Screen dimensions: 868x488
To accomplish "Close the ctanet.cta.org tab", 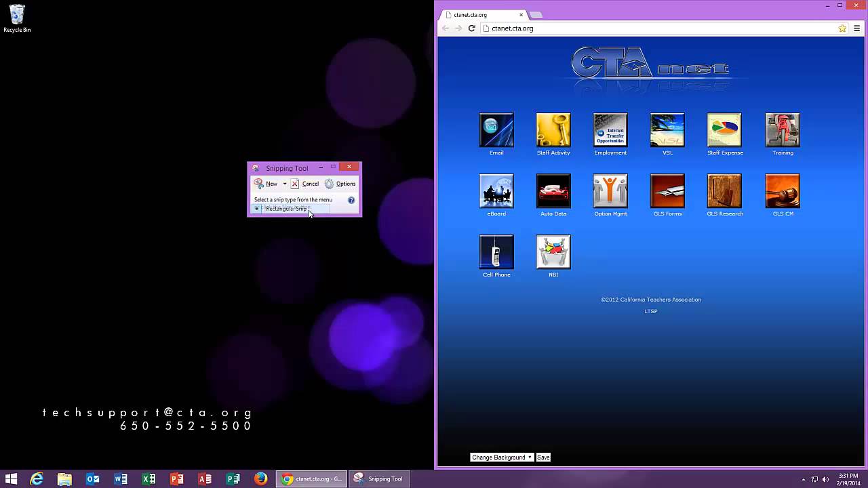I will pos(521,15).
